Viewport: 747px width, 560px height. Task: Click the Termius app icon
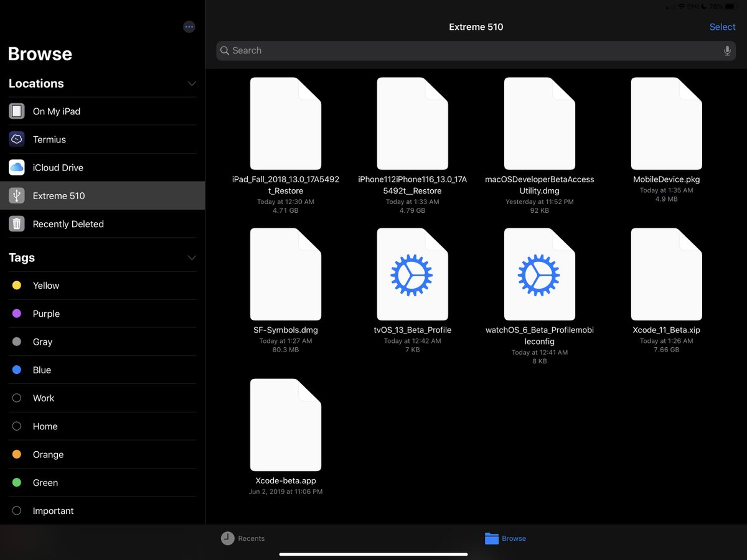pos(17,139)
